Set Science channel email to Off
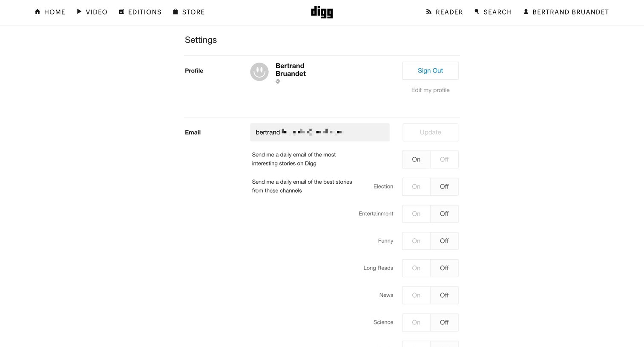 [x=444, y=322]
